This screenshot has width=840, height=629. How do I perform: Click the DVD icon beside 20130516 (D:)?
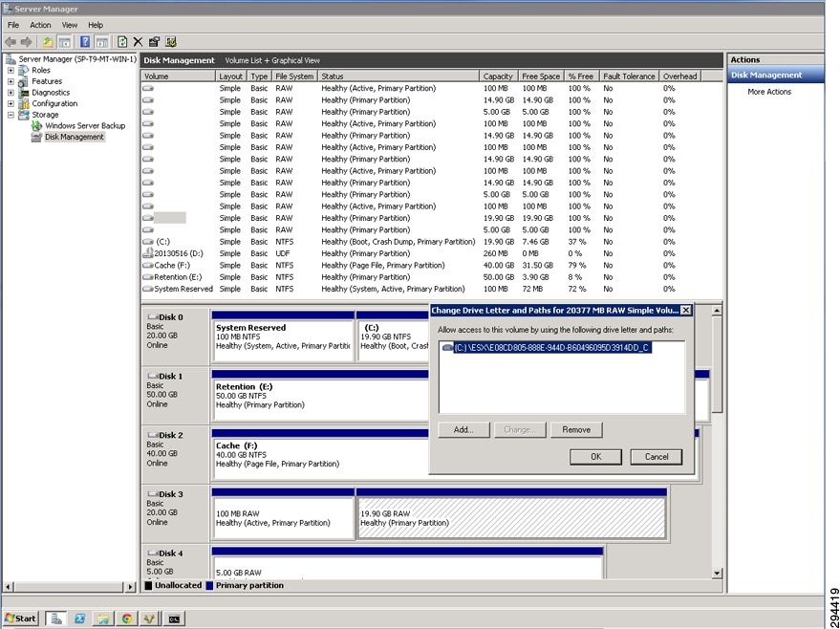(x=148, y=253)
